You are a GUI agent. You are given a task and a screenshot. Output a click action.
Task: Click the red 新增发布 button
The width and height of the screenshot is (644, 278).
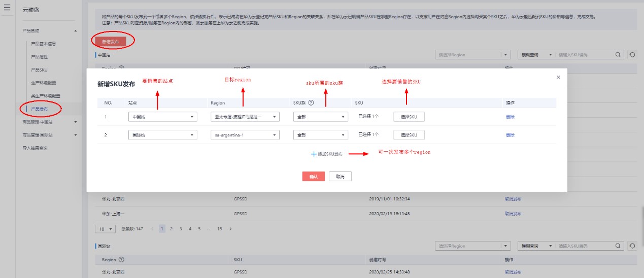(111, 42)
